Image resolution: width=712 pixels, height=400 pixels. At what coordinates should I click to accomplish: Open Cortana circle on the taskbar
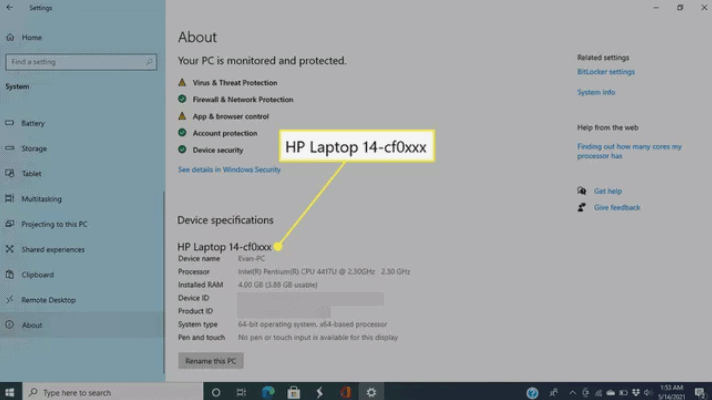point(216,392)
